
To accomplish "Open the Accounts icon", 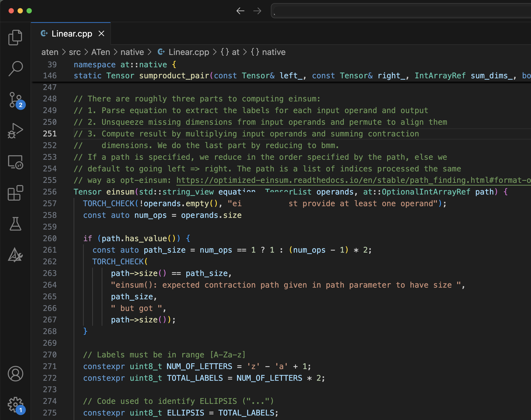I will [x=15, y=374].
